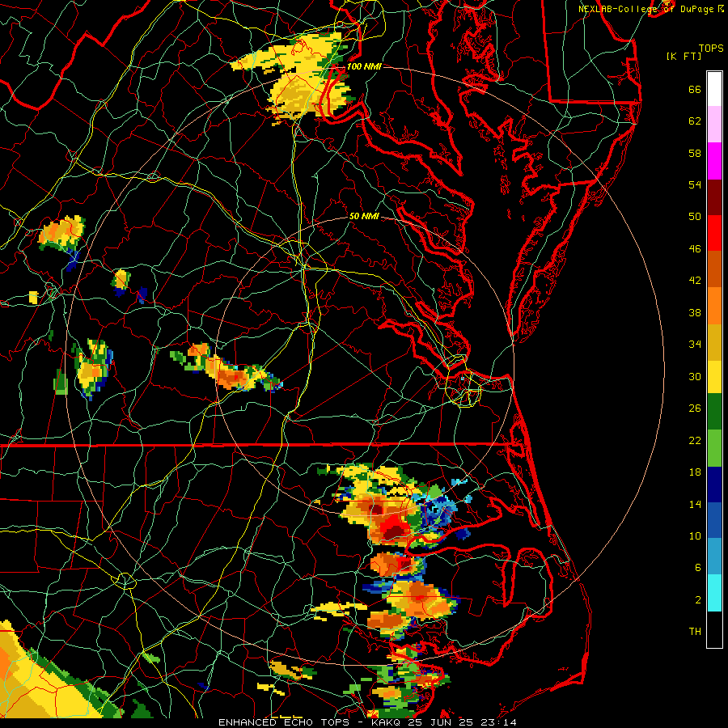
Task: Click the '54' legend value
Action: [x=695, y=184]
